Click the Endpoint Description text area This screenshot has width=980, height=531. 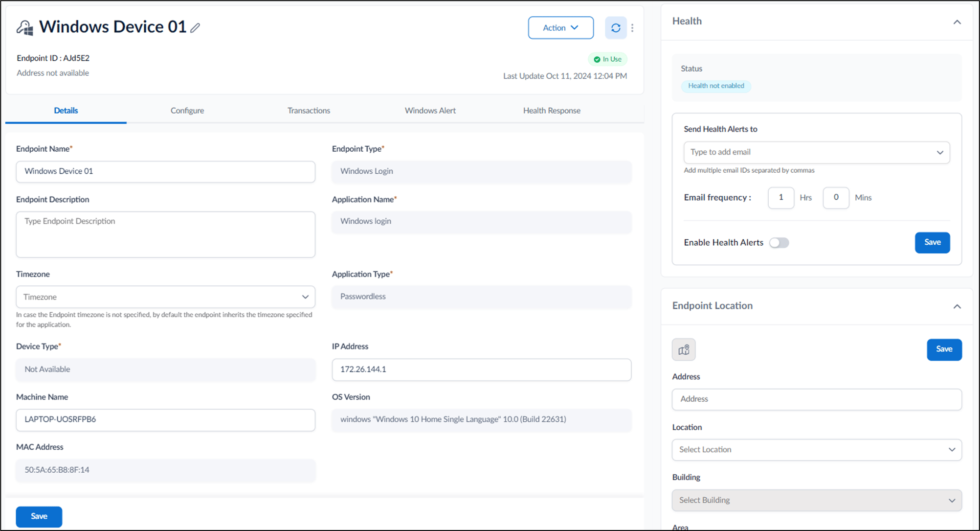click(165, 234)
